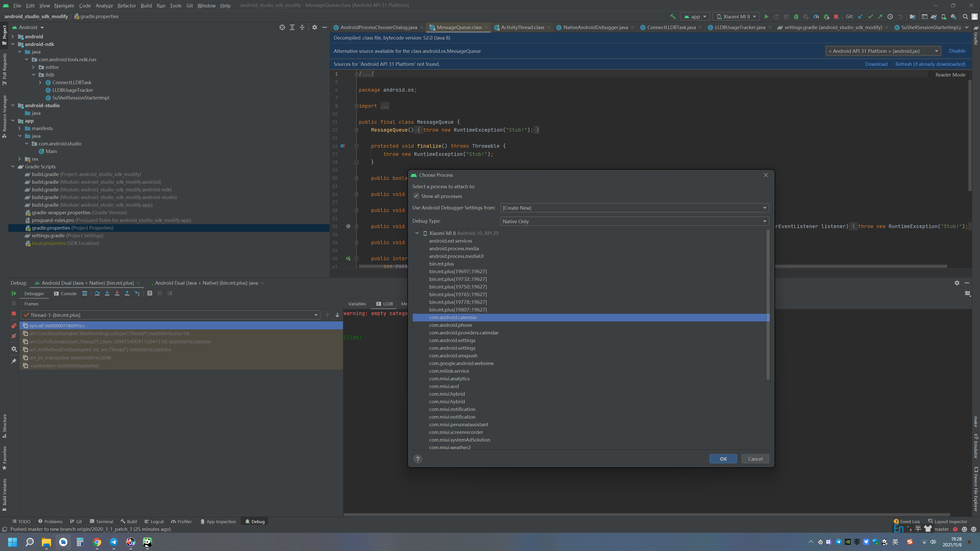Open the Debug Type dropdown
This screenshot has height=551, width=980.
(634, 221)
